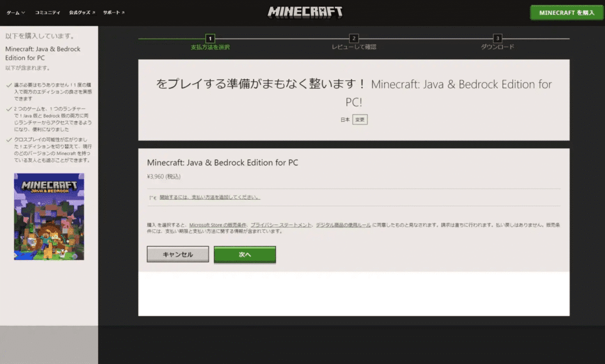Screen dimensions: 605x364
Task: Expand the ゲーム dropdown menu
Action: click(x=16, y=12)
